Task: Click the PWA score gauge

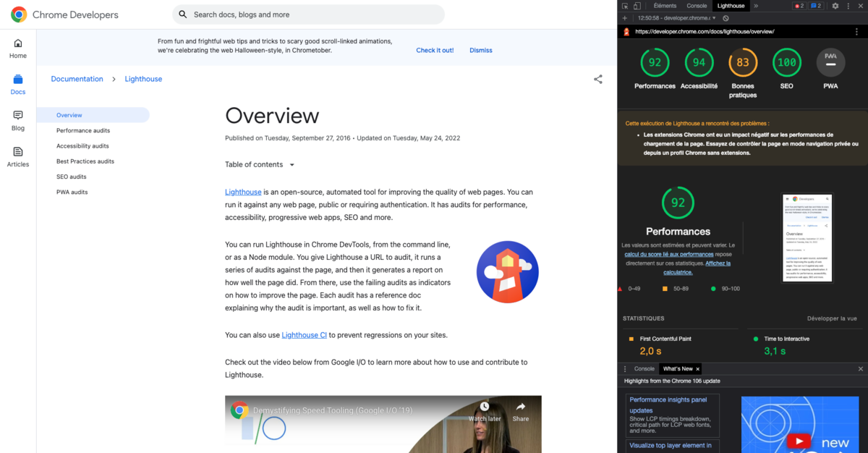Action: coord(830,62)
